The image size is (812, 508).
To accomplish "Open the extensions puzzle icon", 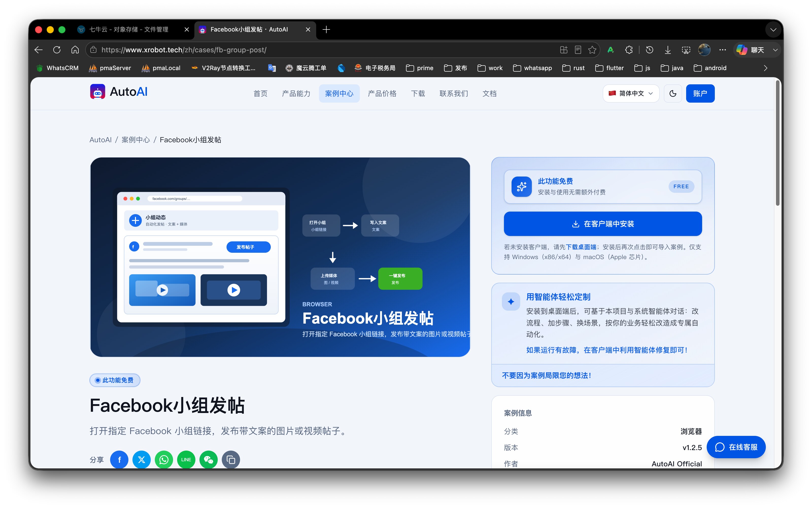I will (629, 50).
